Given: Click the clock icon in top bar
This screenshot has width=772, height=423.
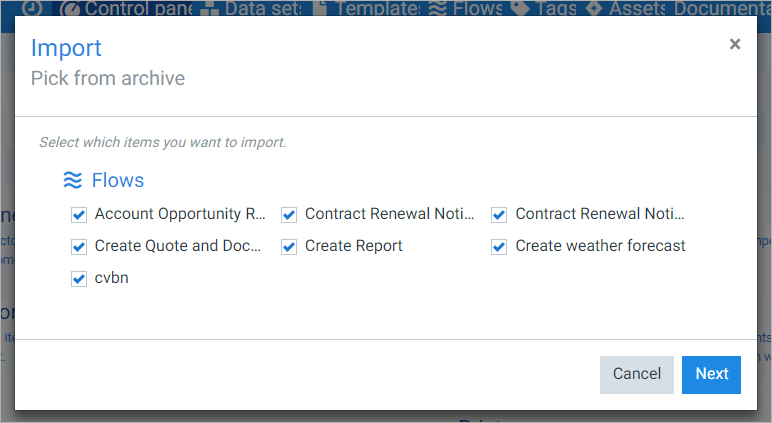Looking at the screenshot, I should point(32,7).
